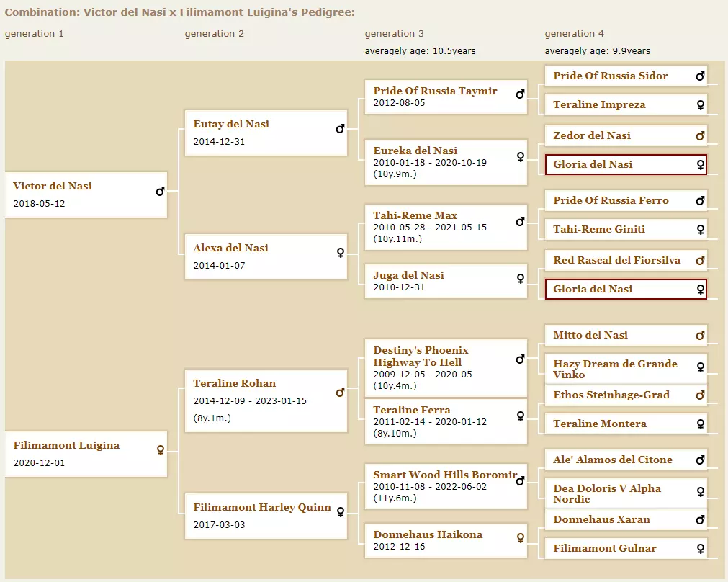Screen dimensions: 728x582
Task: Click the female symbol beside Donnehaus Haikona
Action: (521, 538)
